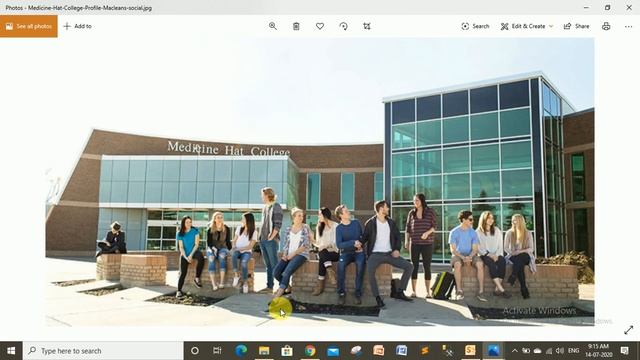
Task: Launch Microsoft Edge from taskbar
Action: click(241, 351)
